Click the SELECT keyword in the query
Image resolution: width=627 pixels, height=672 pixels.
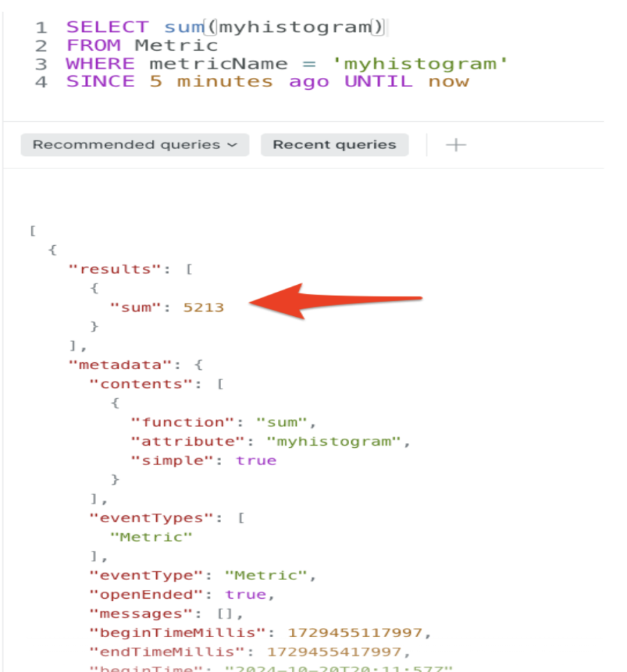(107, 28)
